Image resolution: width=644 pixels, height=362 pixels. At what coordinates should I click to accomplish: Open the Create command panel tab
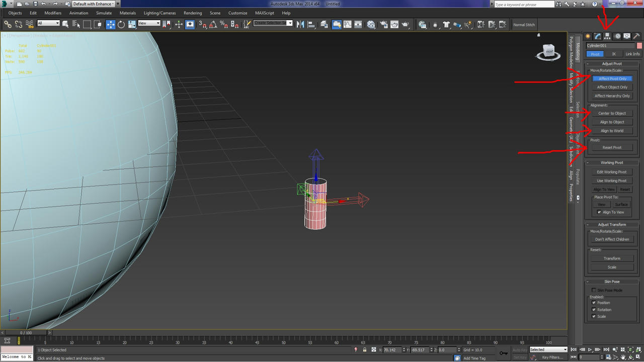click(588, 36)
